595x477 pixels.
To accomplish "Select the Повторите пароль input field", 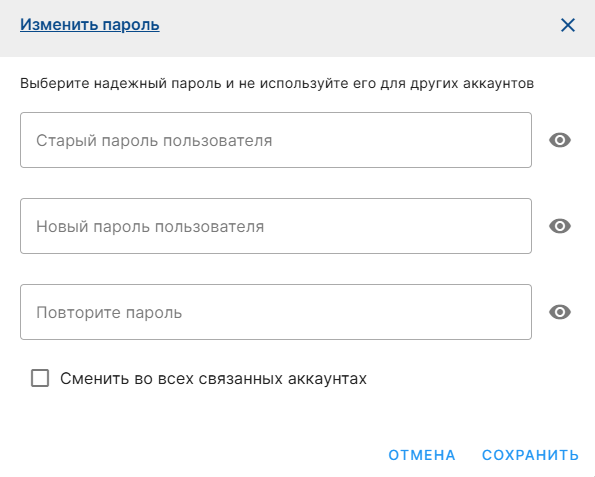I will click(x=276, y=312).
